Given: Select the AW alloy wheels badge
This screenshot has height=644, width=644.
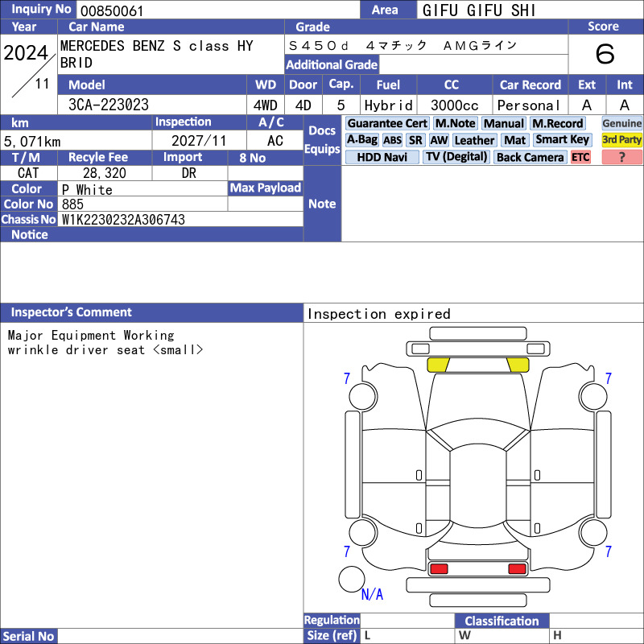Looking at the screenshot, I should tap(439, 140).
